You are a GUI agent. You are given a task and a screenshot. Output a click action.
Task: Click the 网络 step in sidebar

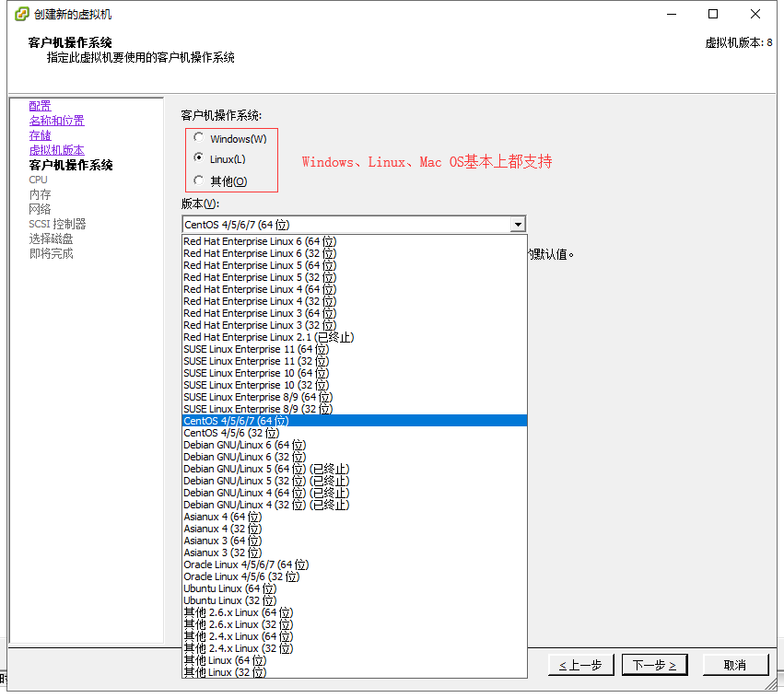(x=40, y=209)
